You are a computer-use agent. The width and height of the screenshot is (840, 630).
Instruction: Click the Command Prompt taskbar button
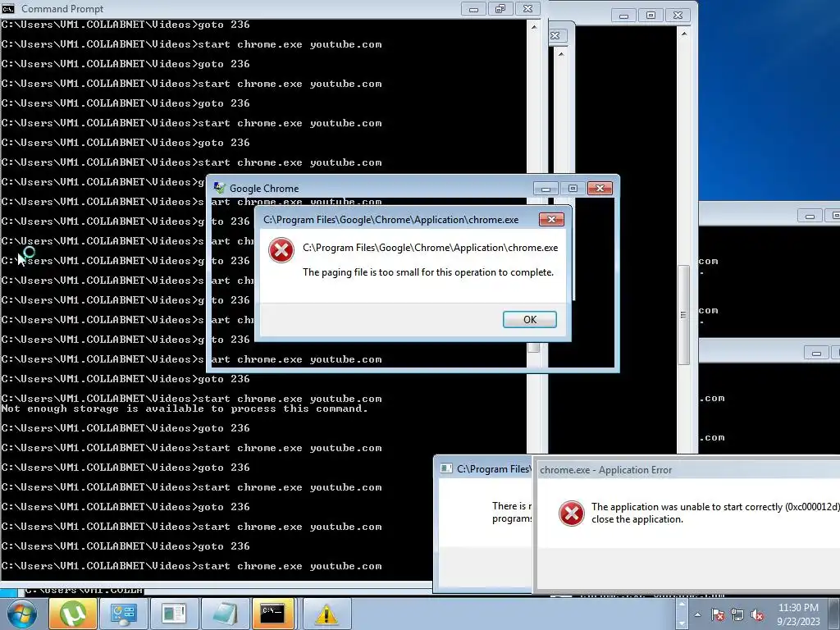(272, 614)
